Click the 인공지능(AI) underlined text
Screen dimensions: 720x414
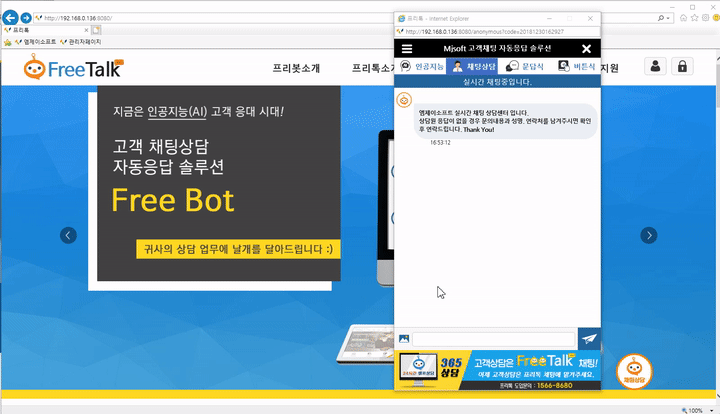(x=177, y=112)
